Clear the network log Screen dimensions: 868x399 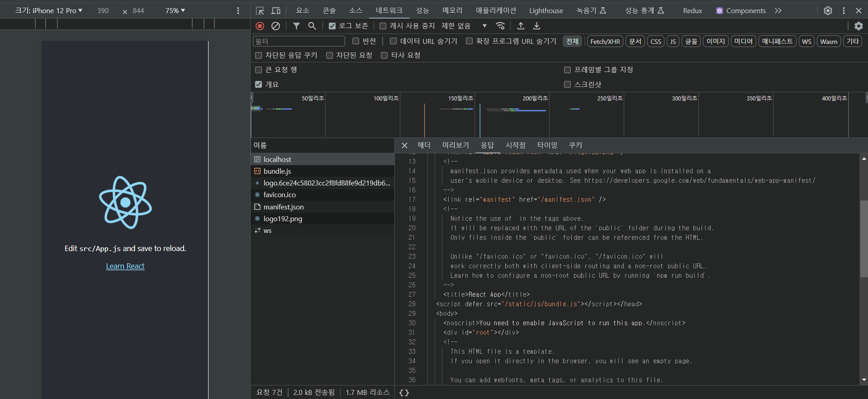click(275, 26)
